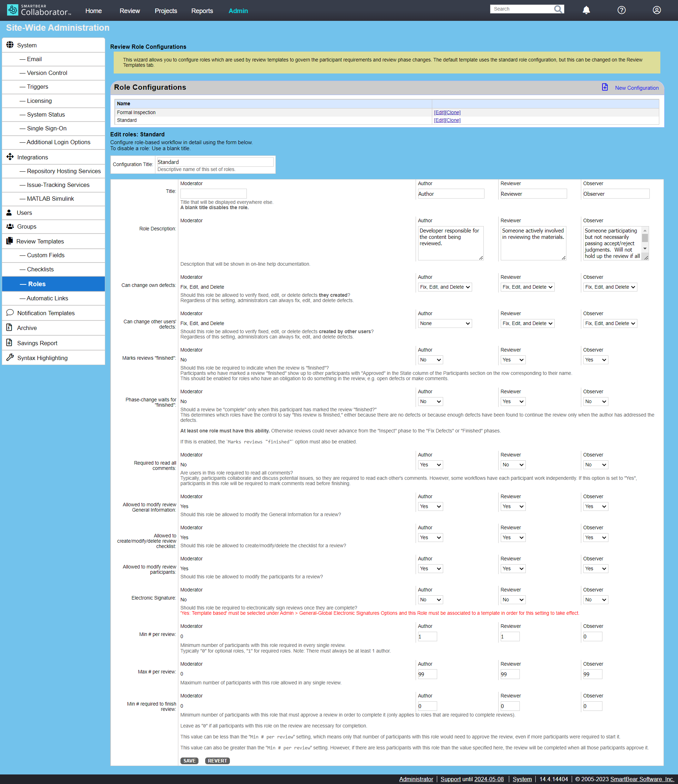Image resolution: width=678 pixels, height=784 pixels.
Task: Click the SAVE button
Action: (x=189, y=761)
